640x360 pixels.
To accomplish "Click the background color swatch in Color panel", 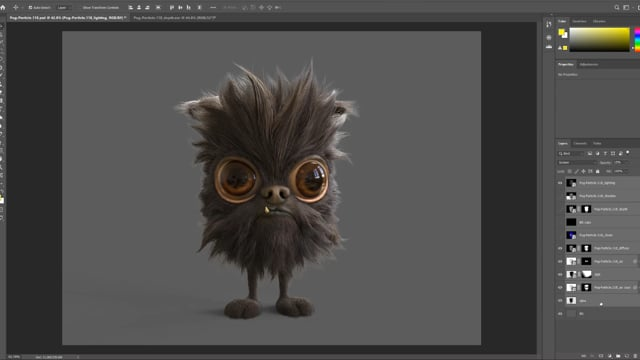I will 565,36.
